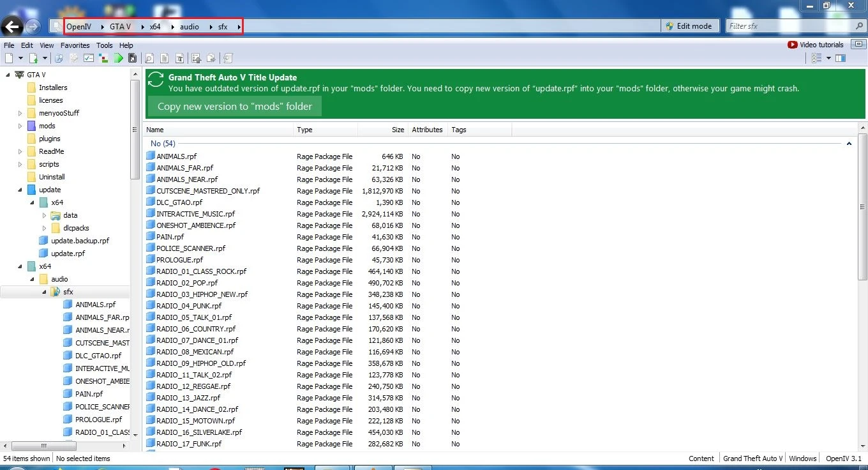Collapse the audio tree node
868x470 pixels.
pos(32,279)
